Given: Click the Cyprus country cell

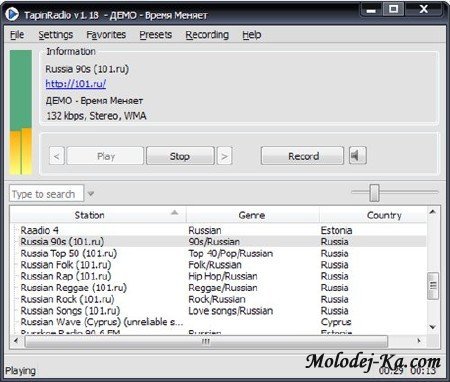Looking at the screenshot, I should (x=336, y=322).
